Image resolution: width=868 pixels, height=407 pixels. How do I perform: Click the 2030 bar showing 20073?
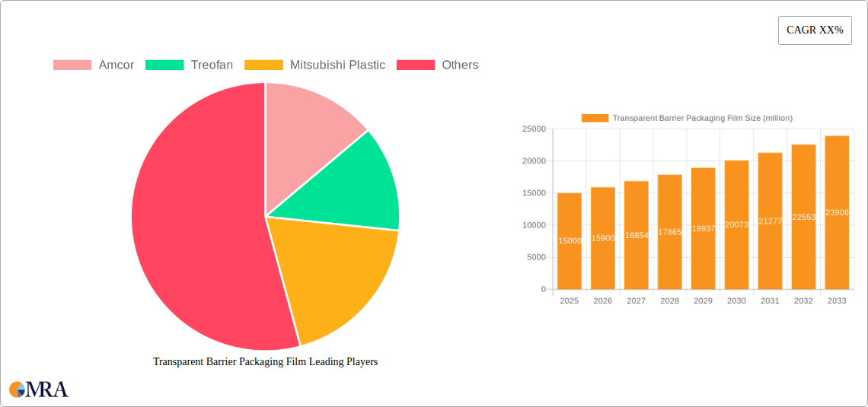(737, 225)
